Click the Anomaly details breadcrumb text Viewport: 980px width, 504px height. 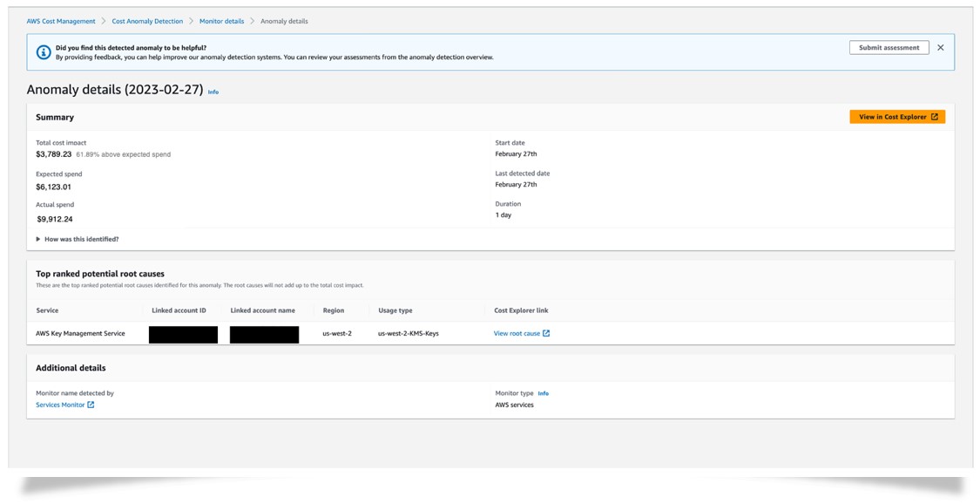coord(284,21)
